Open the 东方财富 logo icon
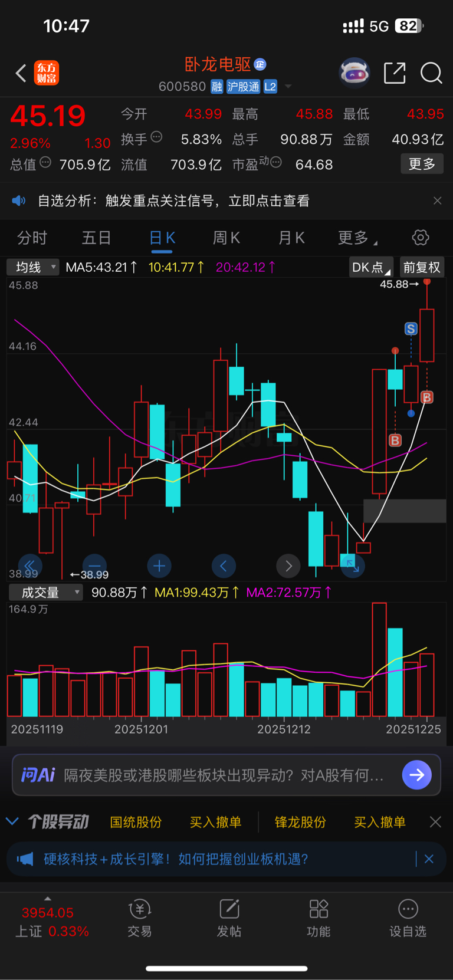The height and width of the screenshot is (980, 453). 47,73
